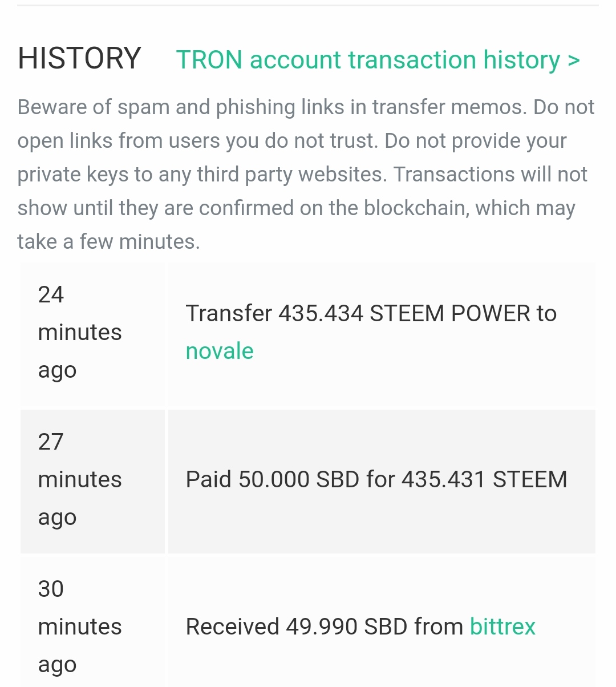This screenshot has width=616, height=687.
Task: Click the 'show until they are confirmed' line
Action: click(296, 208)
